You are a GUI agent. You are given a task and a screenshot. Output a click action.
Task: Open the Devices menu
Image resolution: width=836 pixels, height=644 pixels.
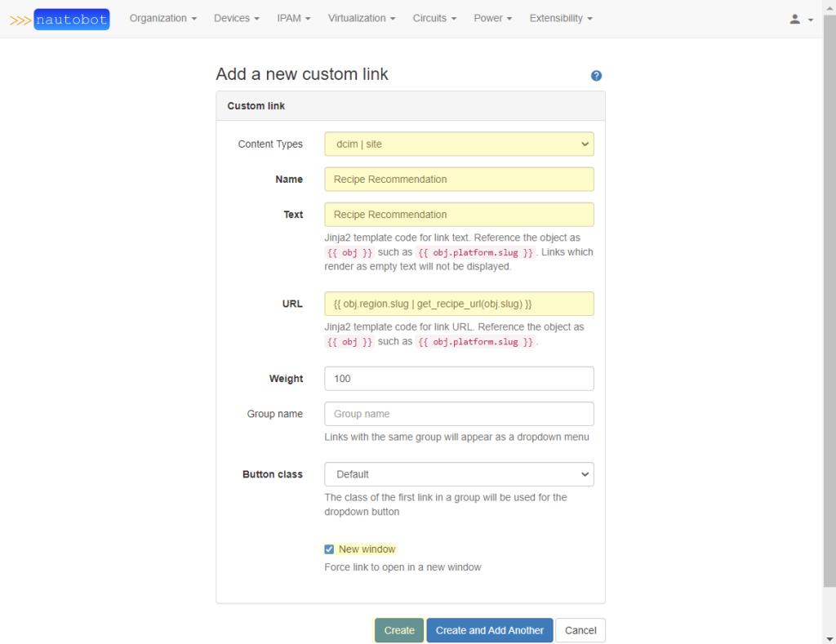tap(237, 18)
